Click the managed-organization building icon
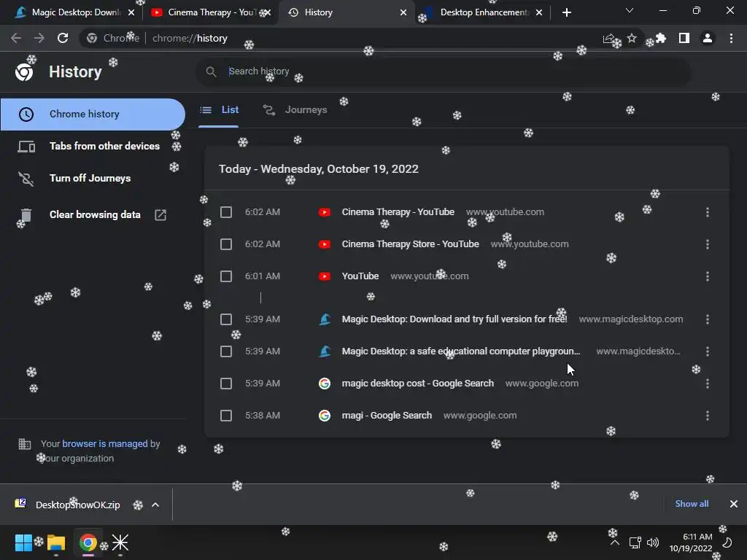This screenshot has width=747, height=560. pos(24,444)
